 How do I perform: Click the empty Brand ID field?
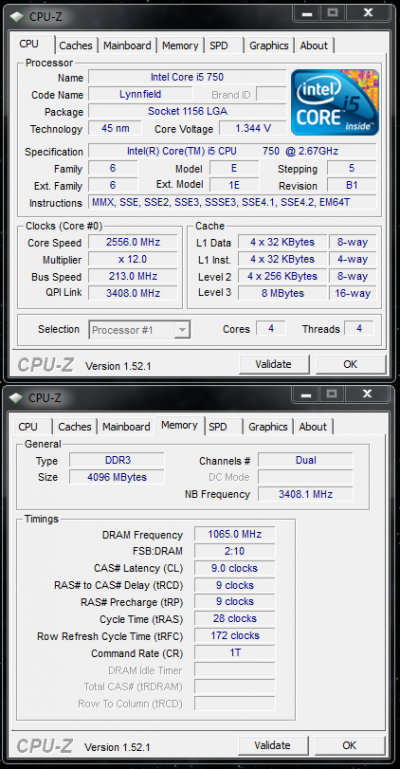271,94
